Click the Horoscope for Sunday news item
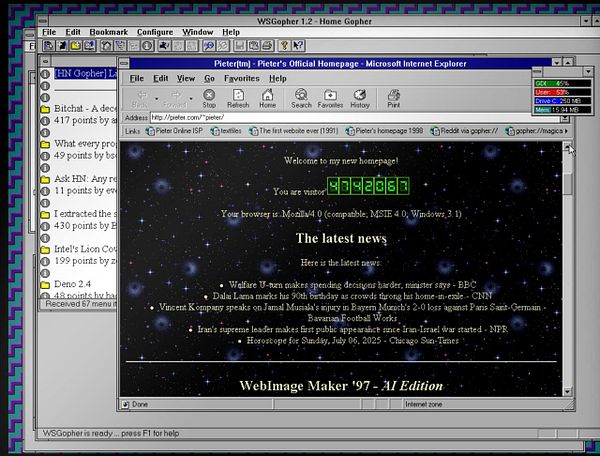Screen dimensions: 600x456 pyautogui.click(x=352, y=340)
